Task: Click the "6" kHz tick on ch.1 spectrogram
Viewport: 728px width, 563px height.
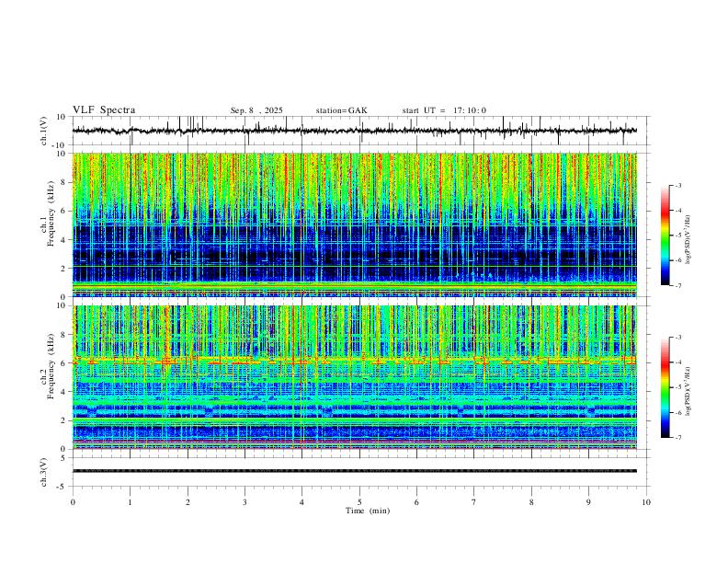Action: pos(64,211)
